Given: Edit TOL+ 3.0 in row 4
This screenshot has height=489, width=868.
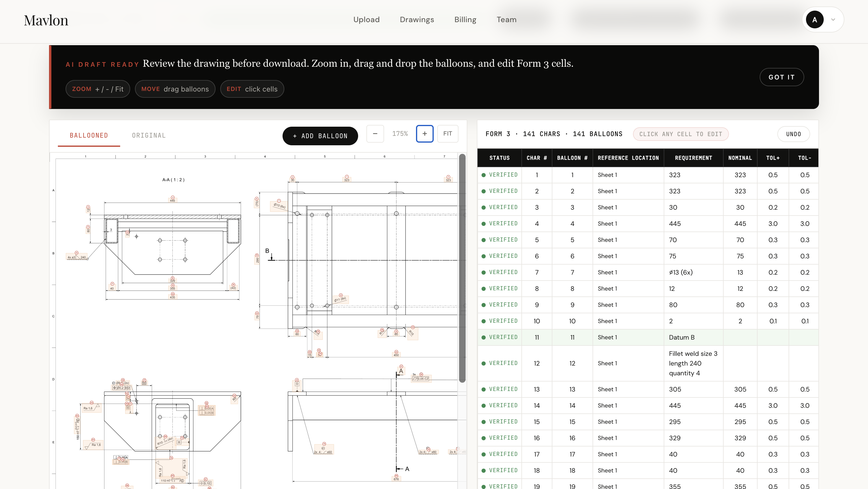Looking at the screenshot, I should pos(773,224).
